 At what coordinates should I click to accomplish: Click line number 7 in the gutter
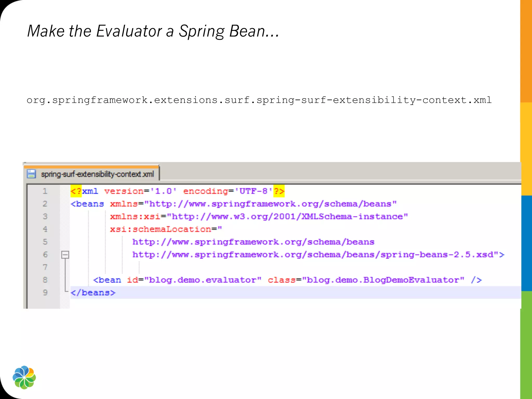pyautogui.click(x=45, y=267)
